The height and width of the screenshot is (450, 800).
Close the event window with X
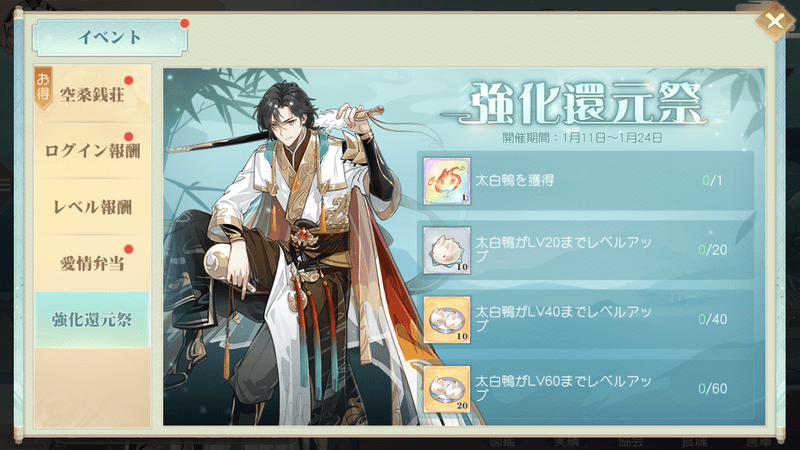point(775,21)
